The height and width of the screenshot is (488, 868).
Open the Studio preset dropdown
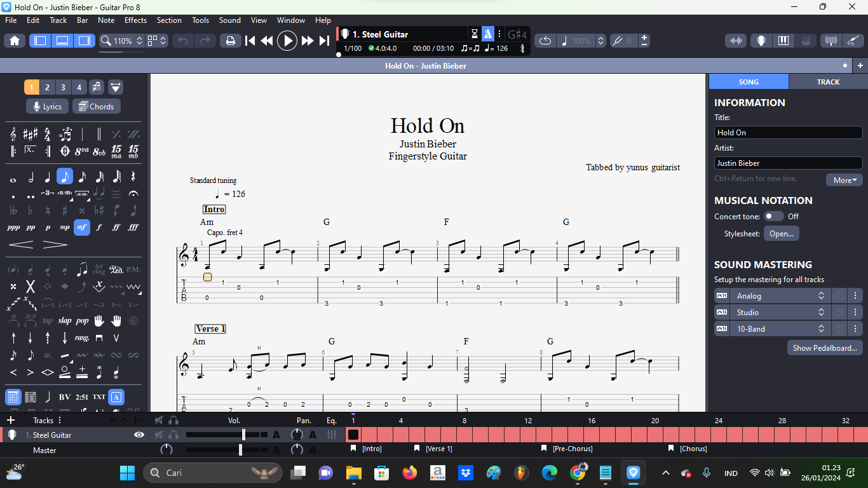tap(780, 312)
